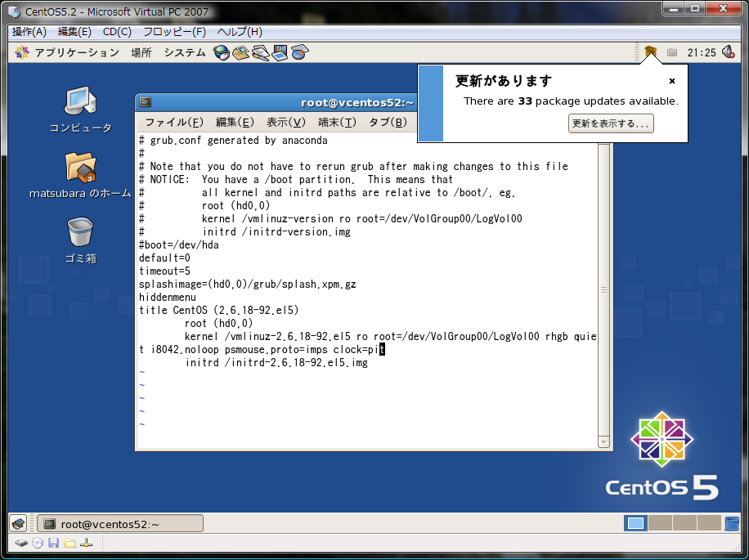Viewport: 749px width, 560px height.
Task: Launch the word processor panel icon
Action: point(260,52)
